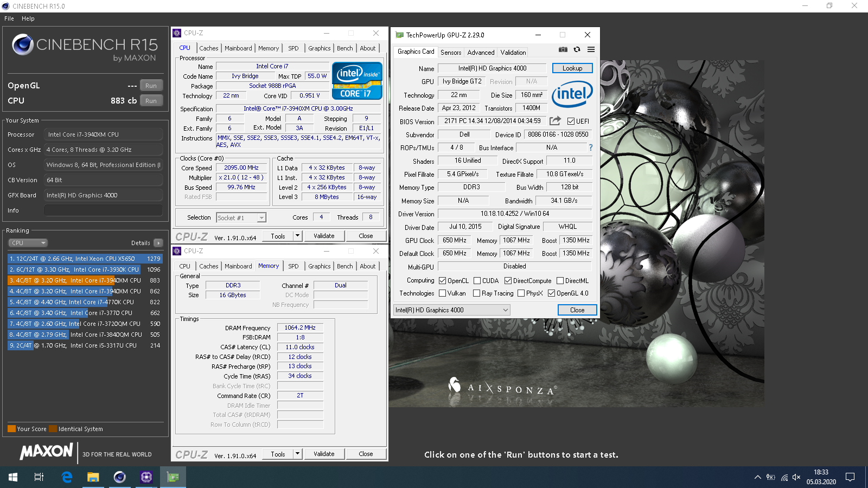Click the Bus Interface question mark
Screen dimensions: 868x488
tap(591, 147)
